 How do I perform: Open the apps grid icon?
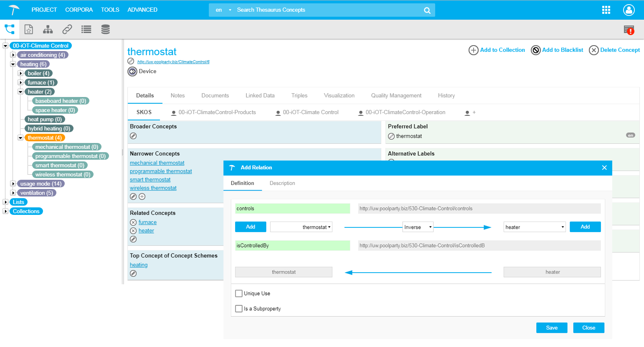[x=606, y=10]
